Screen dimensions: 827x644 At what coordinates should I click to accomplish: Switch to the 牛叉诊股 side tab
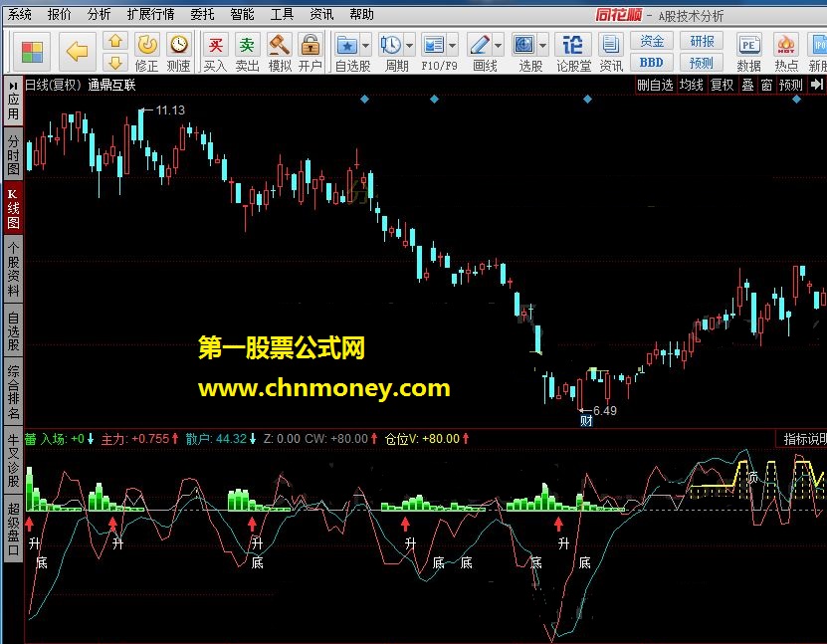pos(13,461)
